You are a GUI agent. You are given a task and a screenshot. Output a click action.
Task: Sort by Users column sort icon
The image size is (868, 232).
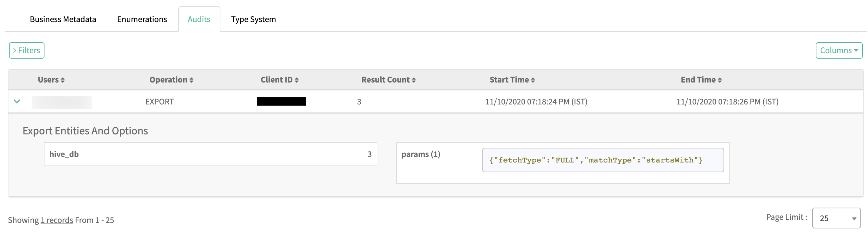[x=63, y=80]
